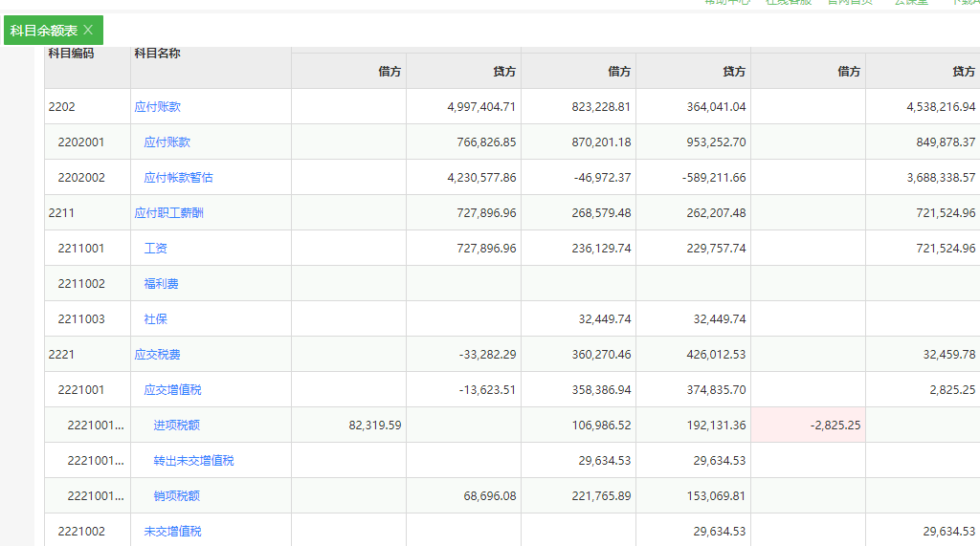This screenshot has width=980, height=546.
Task: Click the 应付帐款暂估 account link
Action: [178, 178]
